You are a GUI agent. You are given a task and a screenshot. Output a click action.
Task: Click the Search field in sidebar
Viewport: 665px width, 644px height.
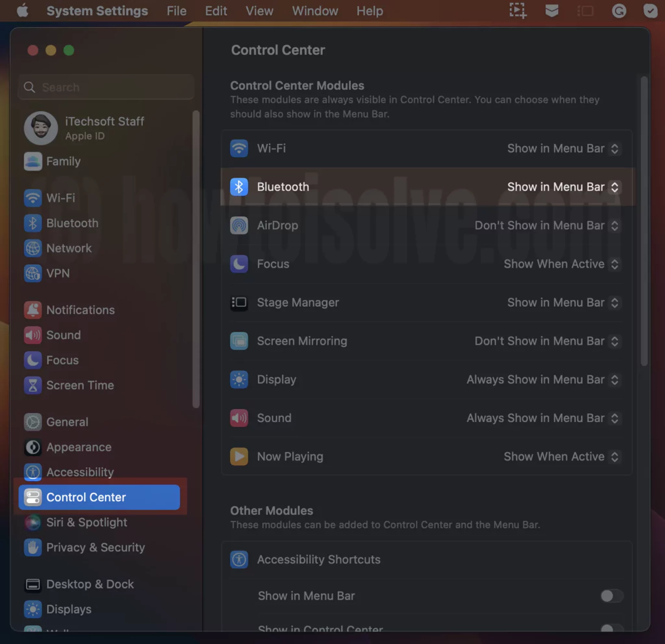click(x=106, y=87)
